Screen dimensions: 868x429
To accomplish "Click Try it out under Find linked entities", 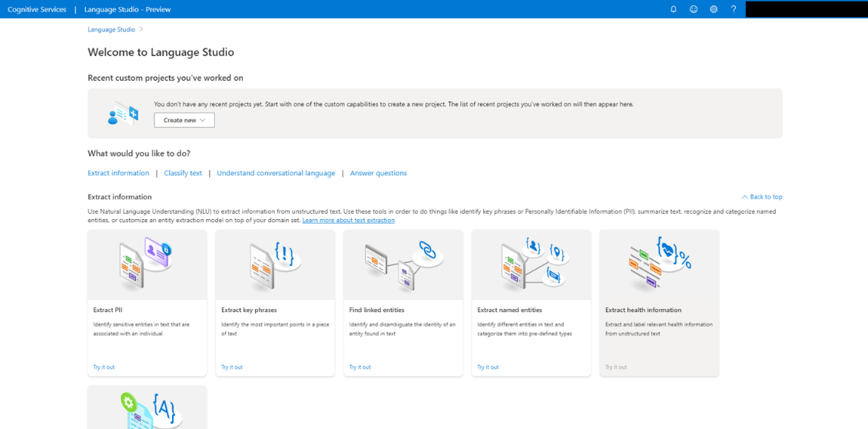I will point(359,367).
